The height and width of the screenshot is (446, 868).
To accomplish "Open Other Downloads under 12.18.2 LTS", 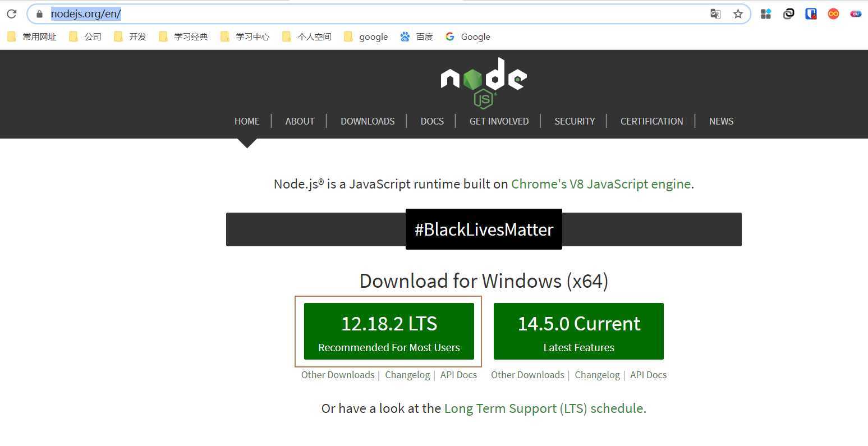I will point(338,375).
